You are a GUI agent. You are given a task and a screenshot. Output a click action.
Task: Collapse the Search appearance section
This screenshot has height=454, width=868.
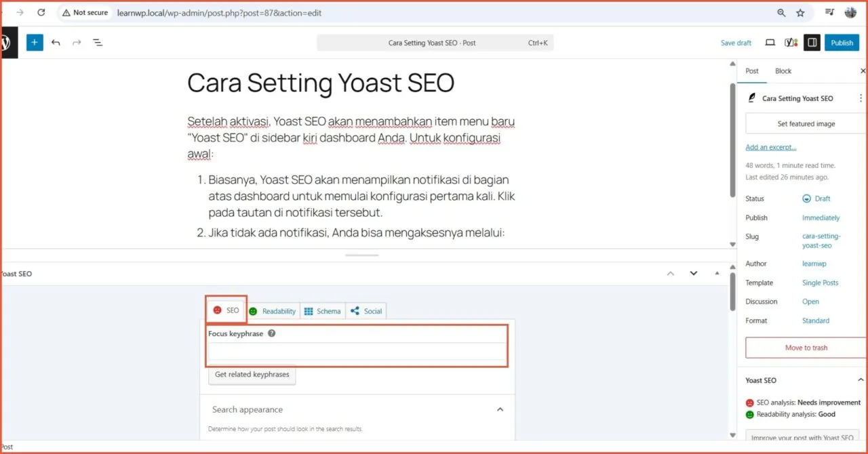pyautogui.click(x=500, y=409)
